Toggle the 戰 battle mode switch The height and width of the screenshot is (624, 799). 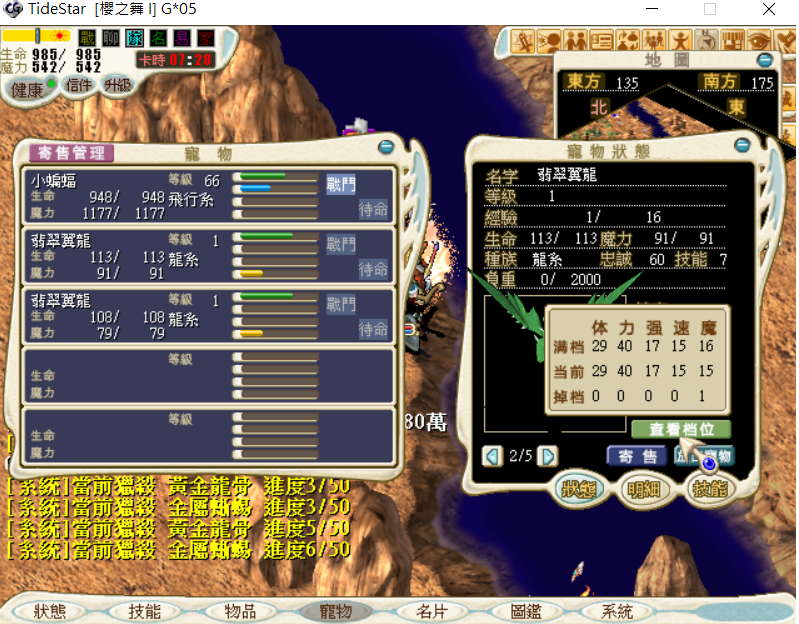click(x=87, y=38)
